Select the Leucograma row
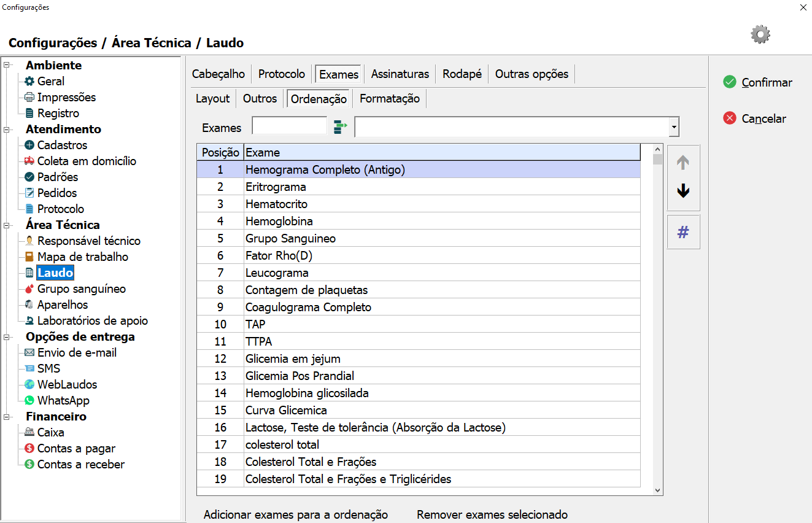 [419, 273]
